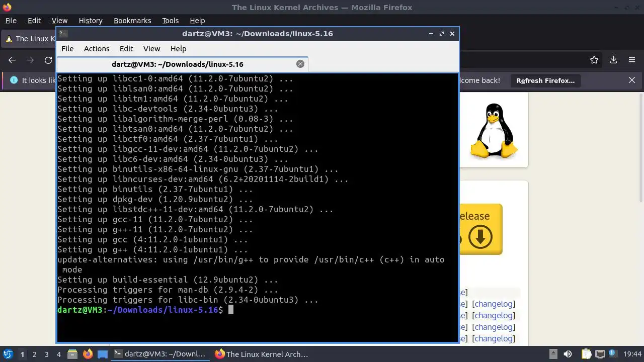Open the terminal Edit menu

(126, 49)
